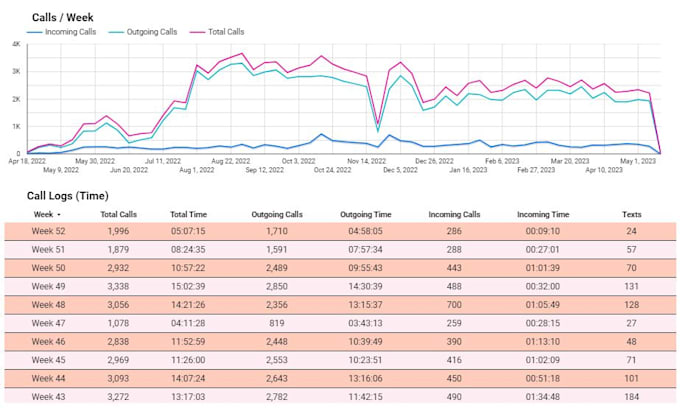
Task: Click incoming calls value 286
Action: [x=454, y=231]
